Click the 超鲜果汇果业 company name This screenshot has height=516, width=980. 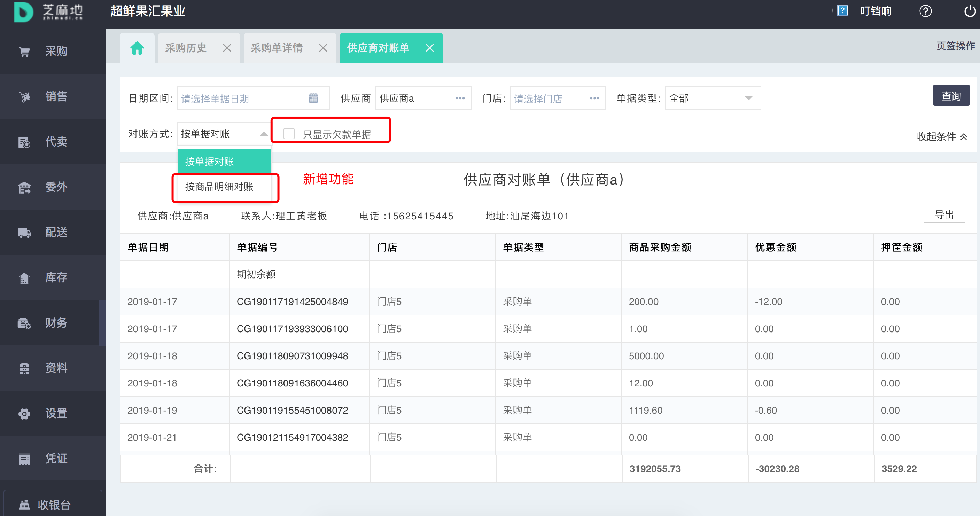pyautogui.click(x=148, y=11)
